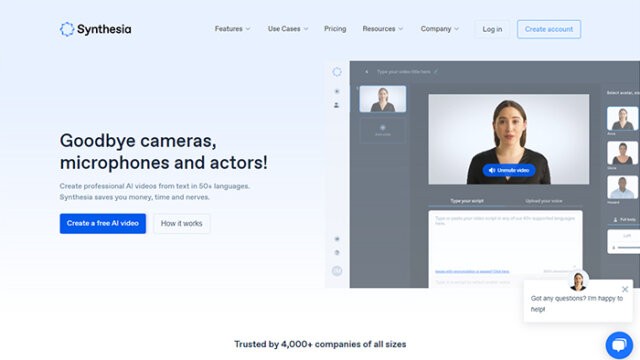Close the chat greeting popup

[x=625, y=289]
